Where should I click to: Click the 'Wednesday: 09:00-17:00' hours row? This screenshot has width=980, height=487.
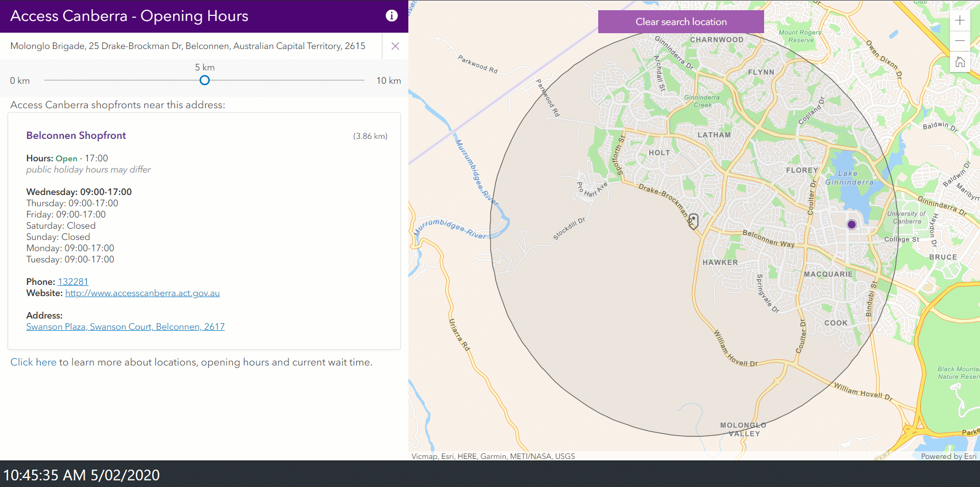pyautogui.click(x=79, y=192)
